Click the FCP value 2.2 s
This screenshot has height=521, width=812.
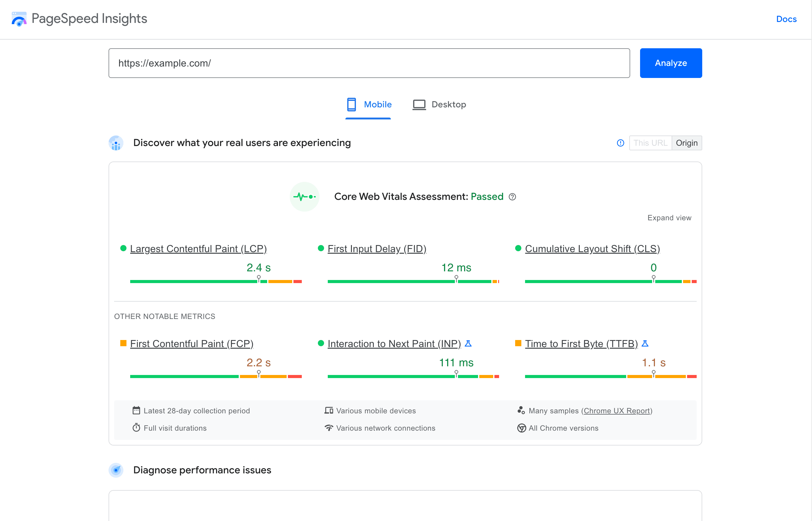tap(259, 363)
